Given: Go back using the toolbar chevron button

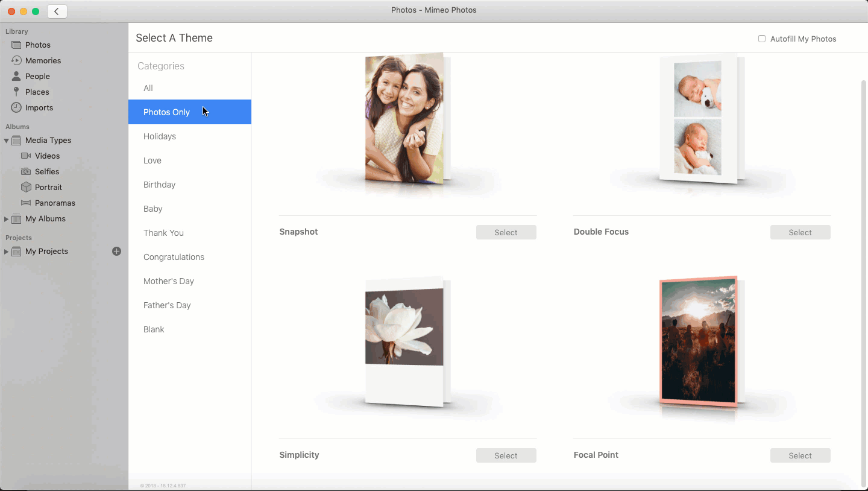Looking at the screenshot, I should pos(57,11).
